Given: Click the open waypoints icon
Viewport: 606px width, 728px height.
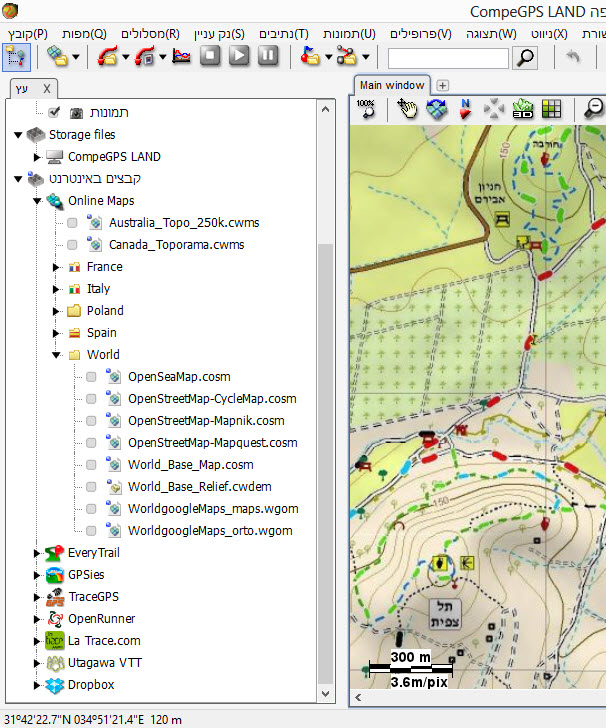Looking at the screenshot, I should [310, 57].
